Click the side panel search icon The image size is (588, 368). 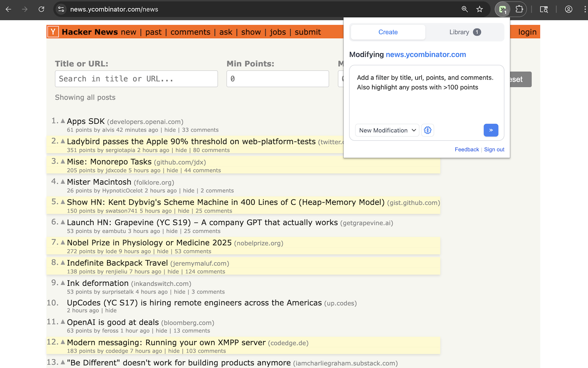point(543,9)
